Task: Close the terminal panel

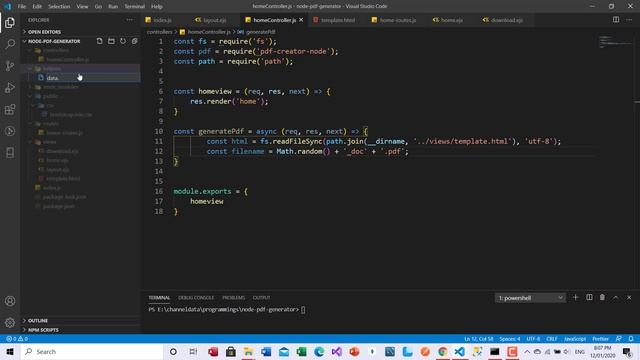Action: [x=629, y=298]
